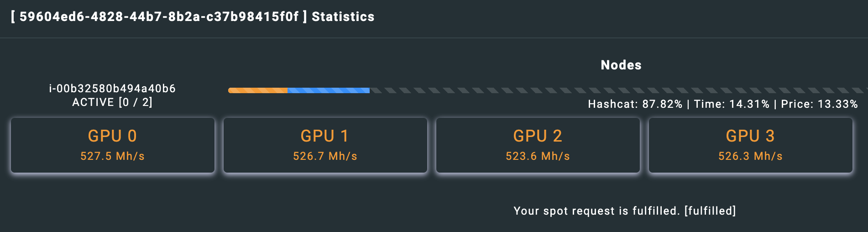Select the 526.7 Mh/s speed reading
This screenshot has height=232, width=868.
pos(325,156)
